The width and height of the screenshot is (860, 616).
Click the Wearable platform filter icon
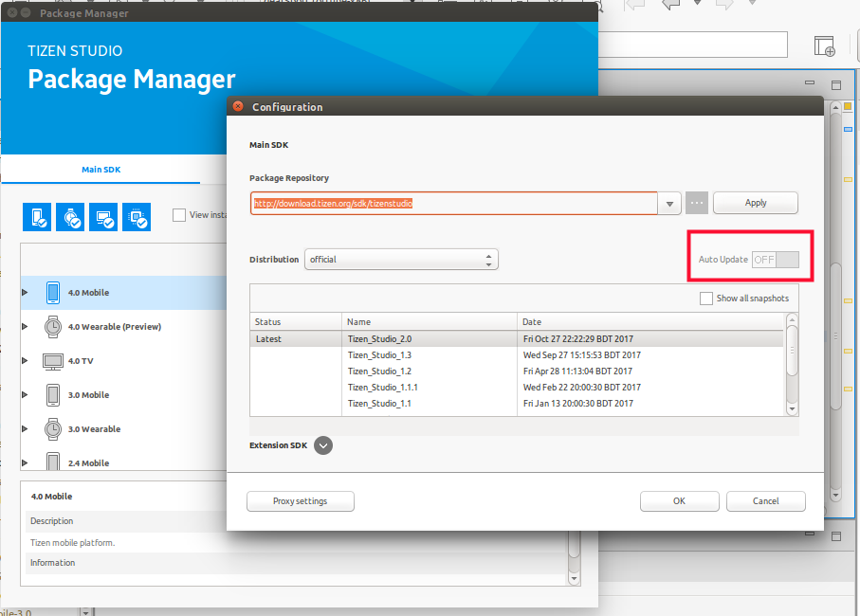[70, 217]
